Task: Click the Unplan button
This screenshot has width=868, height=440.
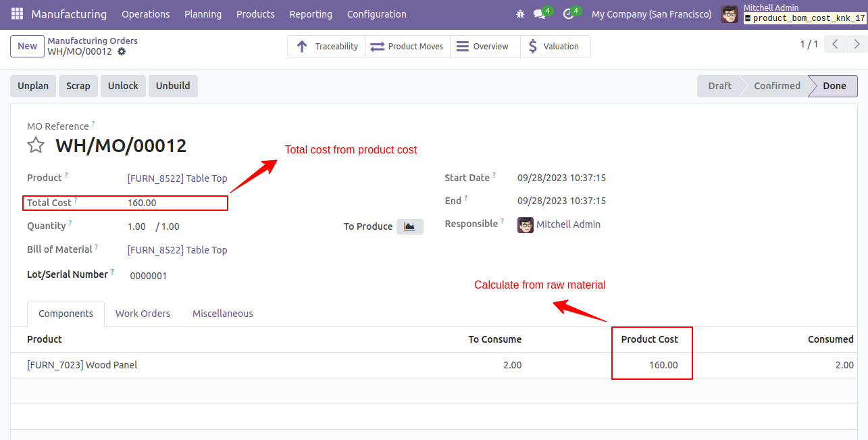Action: pos(33,86)
